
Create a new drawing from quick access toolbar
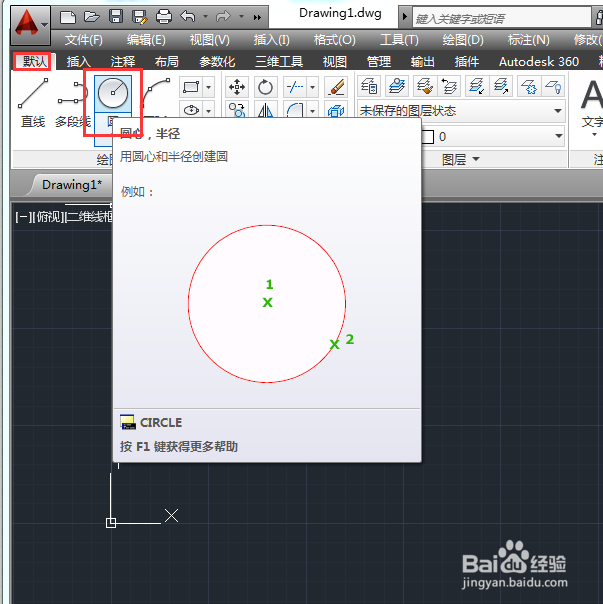[68, 17]
